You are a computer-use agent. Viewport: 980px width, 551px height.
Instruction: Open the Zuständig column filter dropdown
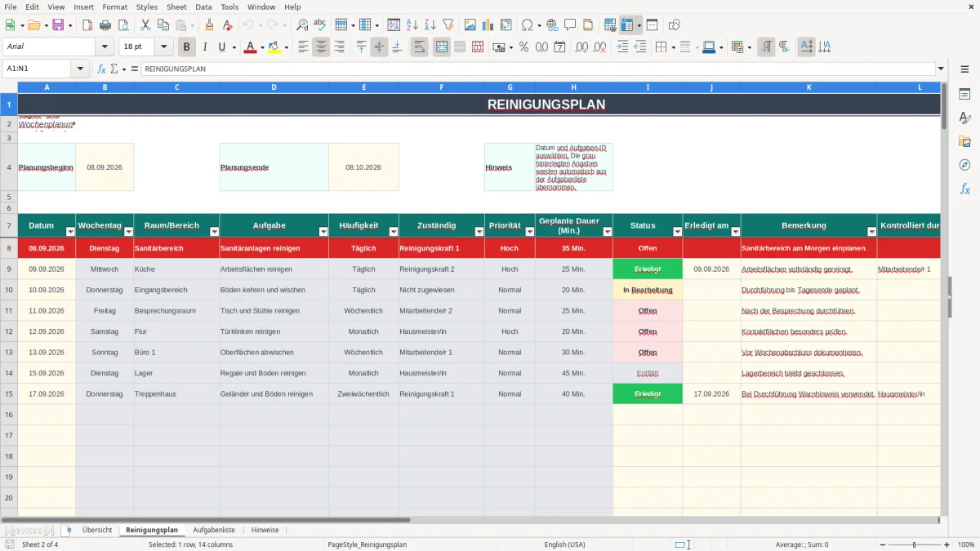click(x=479, y=232)
